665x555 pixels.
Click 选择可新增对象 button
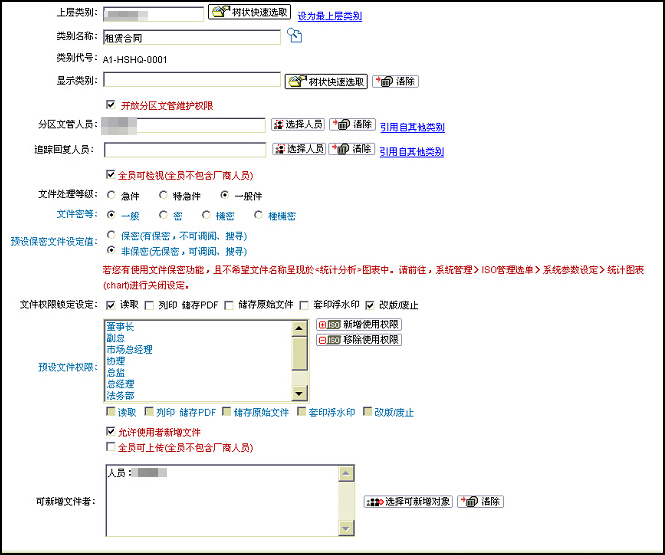406,501
